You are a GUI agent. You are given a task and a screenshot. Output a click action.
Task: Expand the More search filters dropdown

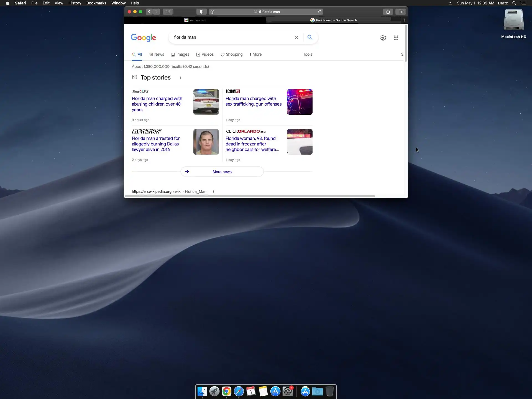[x=255, y=55]
